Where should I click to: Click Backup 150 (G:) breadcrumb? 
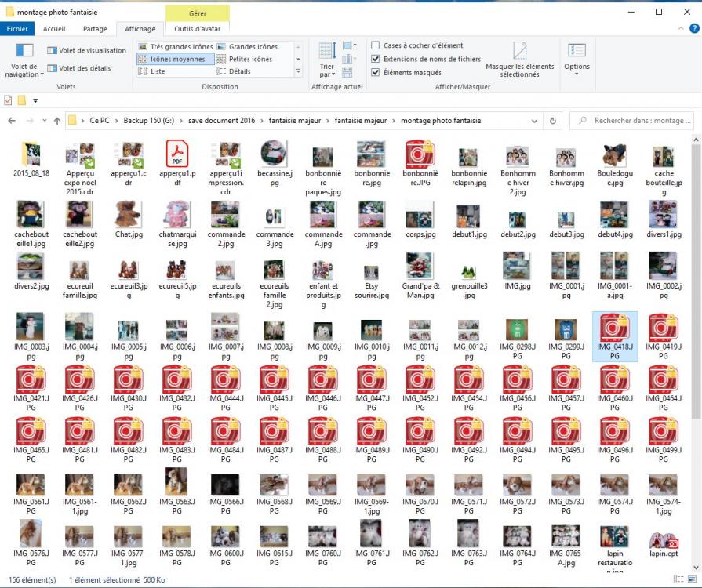(149, 121)
